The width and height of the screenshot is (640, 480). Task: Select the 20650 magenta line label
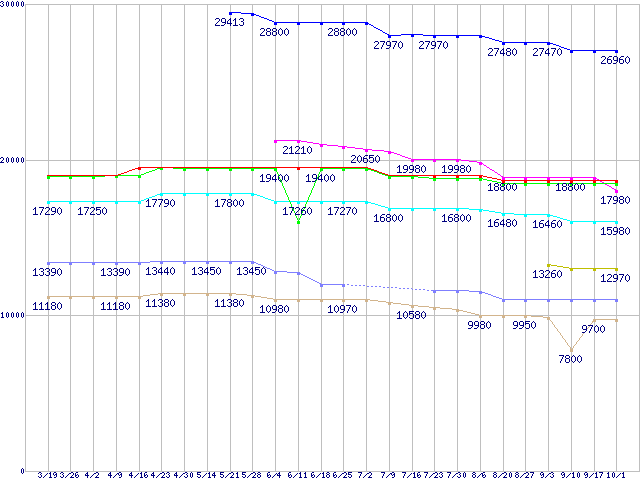pos(365,160)
